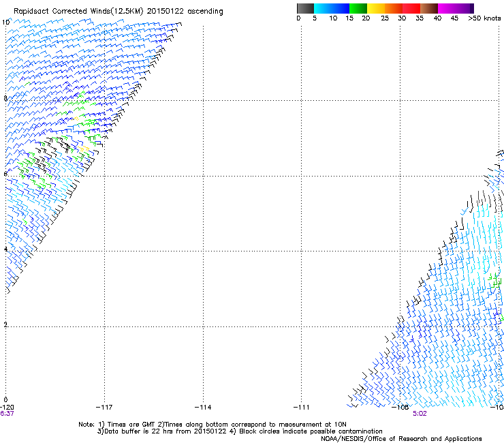504x443 pixels.
Task: Click the purple '5:02' swath time label
Action: click(420, 414)
